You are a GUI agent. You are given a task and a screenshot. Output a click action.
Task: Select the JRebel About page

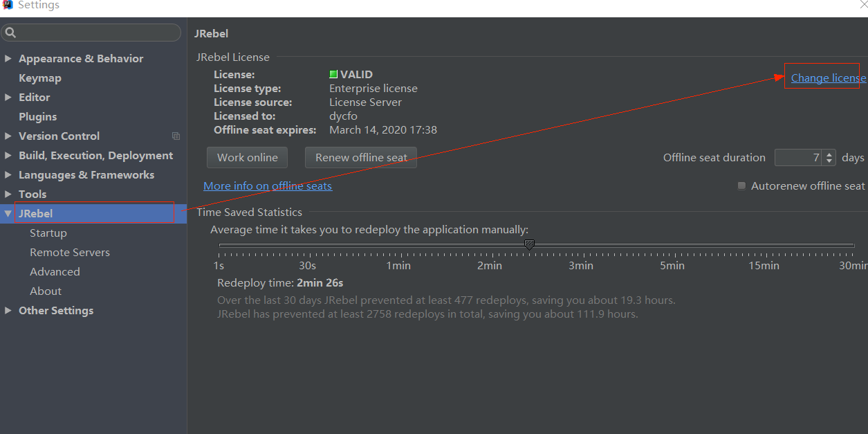46,291
